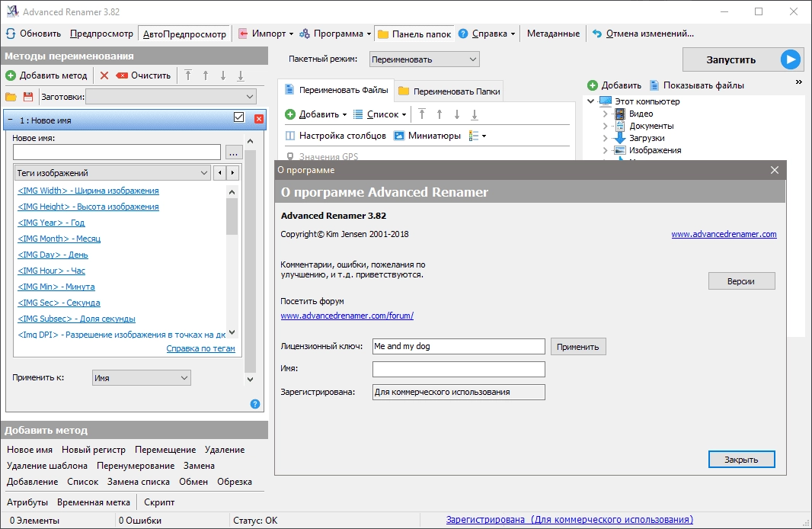Toggle Миниатюры thumbnails view
The image size is (812, 529).
pyautogui.click(x=427, y=136)
